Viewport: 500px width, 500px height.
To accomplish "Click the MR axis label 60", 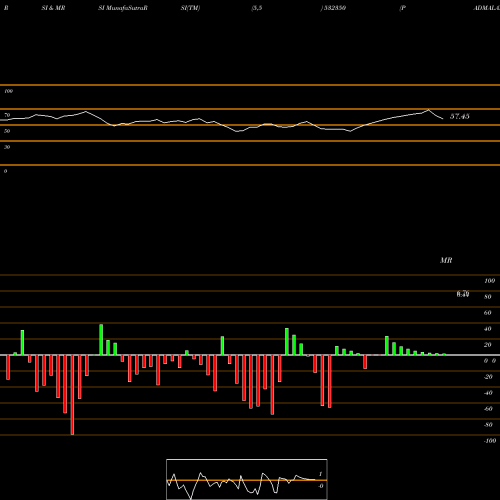I will coord(488,313).
